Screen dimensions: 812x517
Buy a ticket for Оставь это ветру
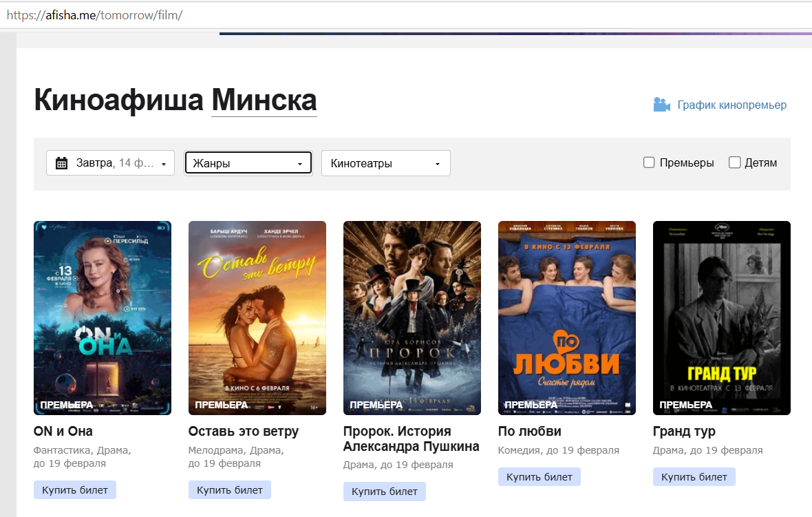(x=230, y=490)
